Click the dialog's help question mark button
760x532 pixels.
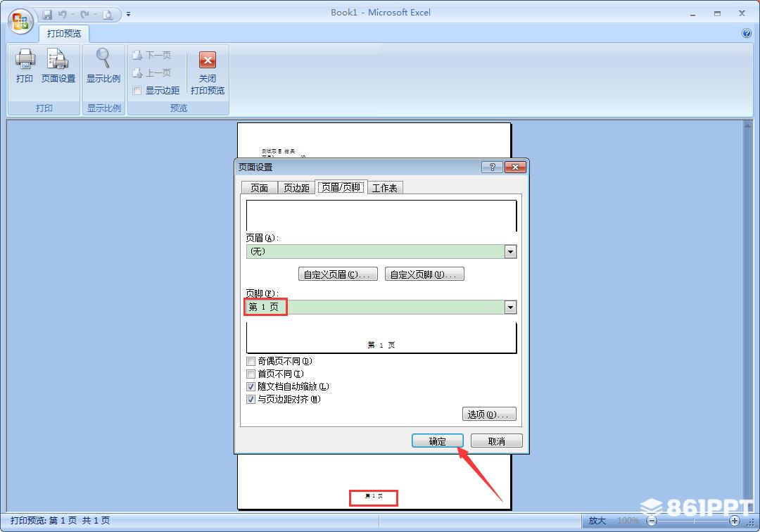pos(492,167)
